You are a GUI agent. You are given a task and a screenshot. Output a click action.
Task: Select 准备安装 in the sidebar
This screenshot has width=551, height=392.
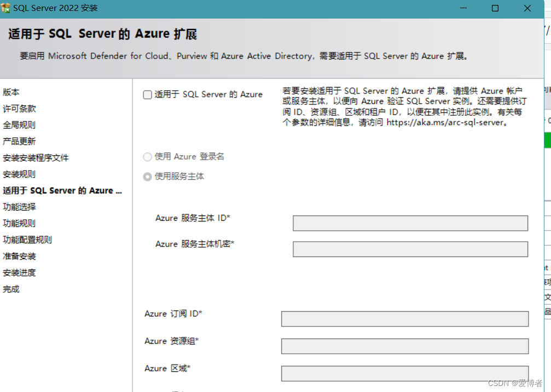(18, 256)
